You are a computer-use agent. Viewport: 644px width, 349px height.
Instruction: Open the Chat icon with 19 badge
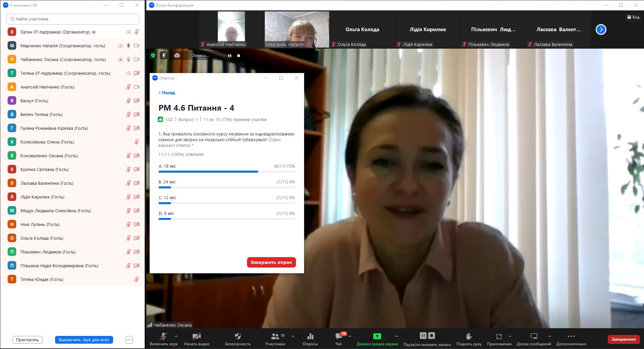(339, 336)
